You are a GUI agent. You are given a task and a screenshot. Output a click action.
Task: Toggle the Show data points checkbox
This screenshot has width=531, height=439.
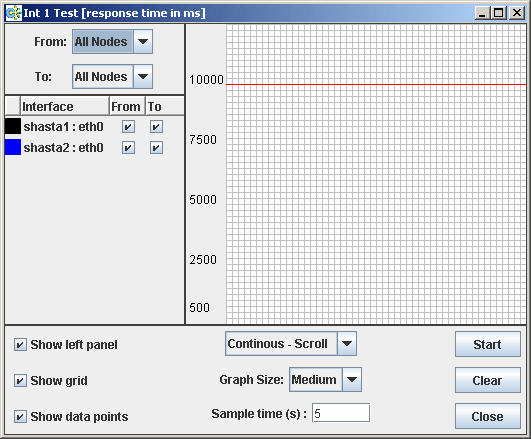pyautogui.click(x=20, y=417)
